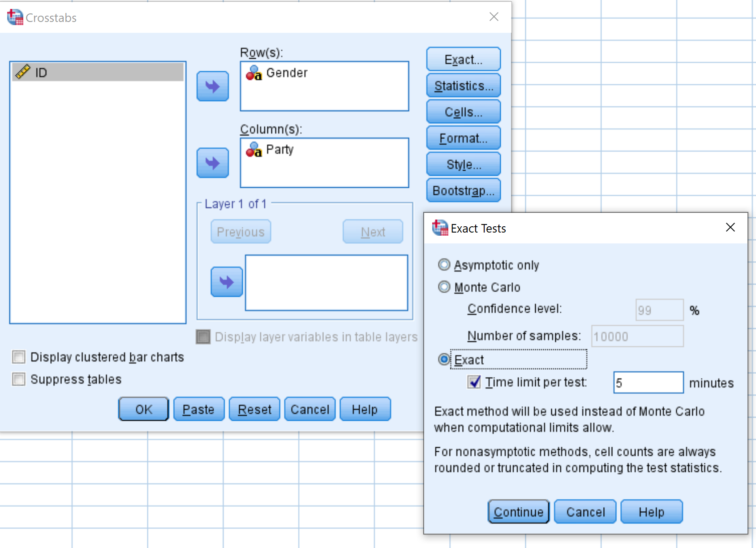This screenshot has width=756, height=548.
Task: Select the Asymptotic only radio option
Action: 444,265
